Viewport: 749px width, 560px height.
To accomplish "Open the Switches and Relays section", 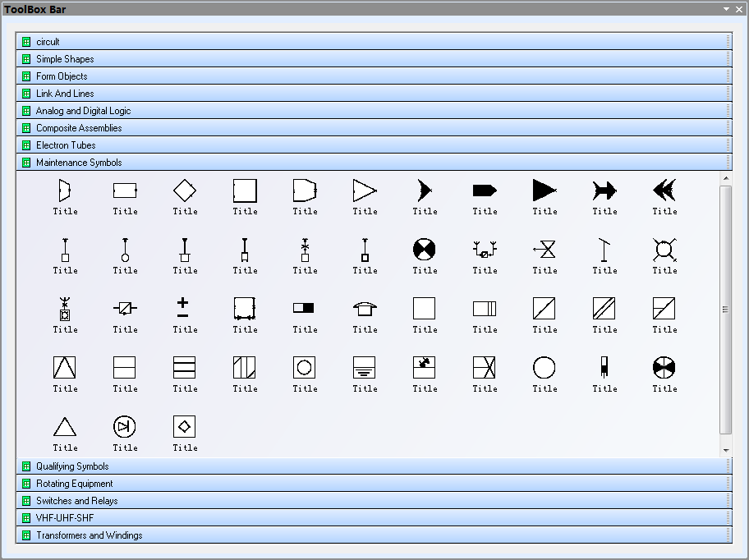I will click(76, 501).
